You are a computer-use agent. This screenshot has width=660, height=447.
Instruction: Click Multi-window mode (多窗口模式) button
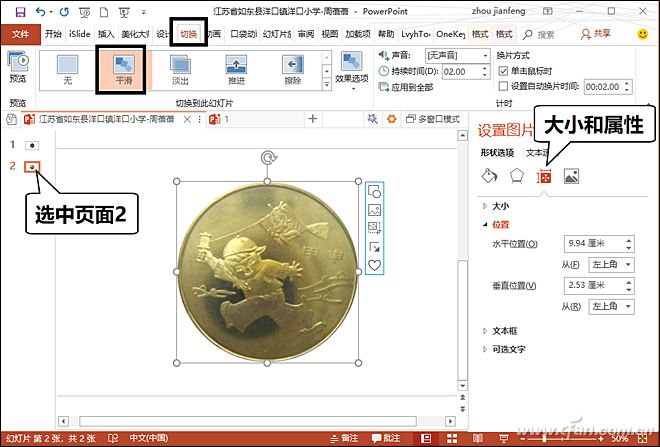coord(433,119)
